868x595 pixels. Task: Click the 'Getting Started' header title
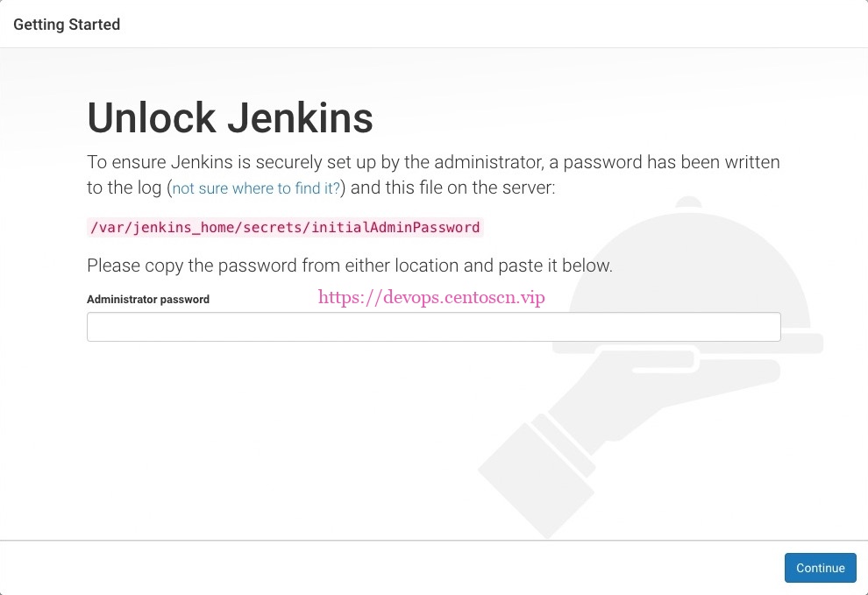(67, 25)
